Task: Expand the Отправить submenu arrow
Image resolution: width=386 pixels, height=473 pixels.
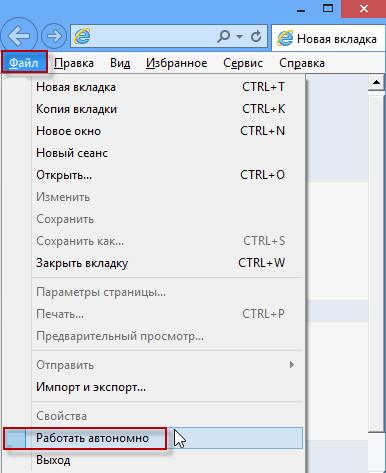Action: (x=292, y=365)
